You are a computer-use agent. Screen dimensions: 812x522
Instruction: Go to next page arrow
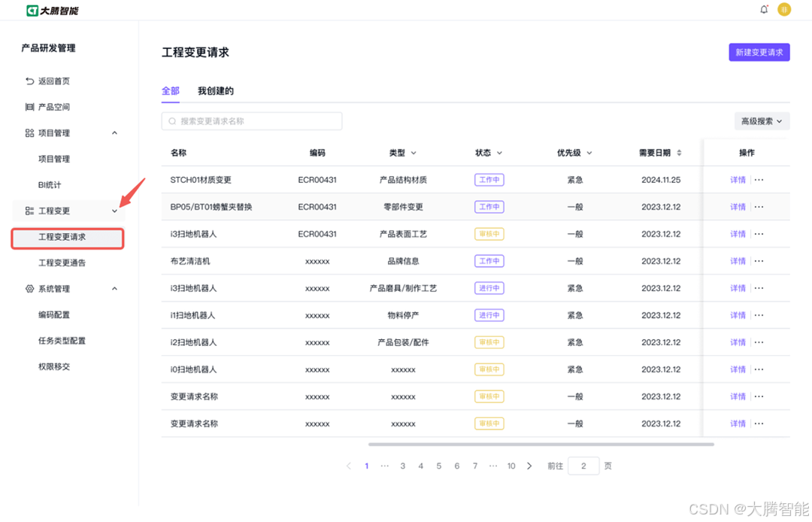point(529,466)
